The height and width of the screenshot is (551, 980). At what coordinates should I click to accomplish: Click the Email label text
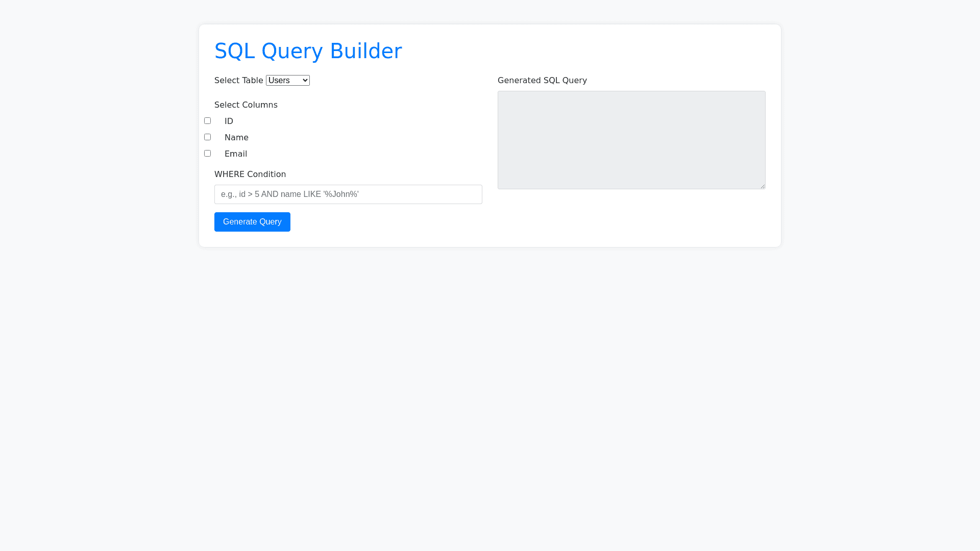[x=236, y=154]
